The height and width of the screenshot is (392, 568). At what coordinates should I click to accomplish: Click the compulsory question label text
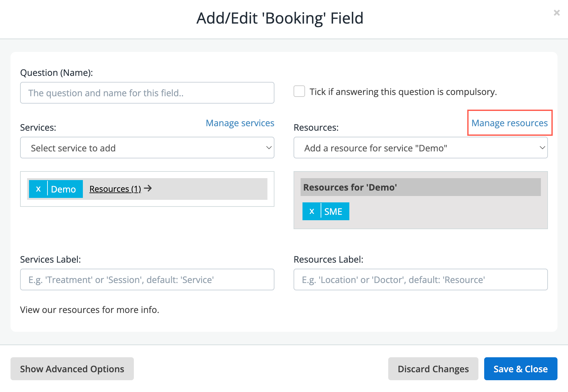pos(403,92)
